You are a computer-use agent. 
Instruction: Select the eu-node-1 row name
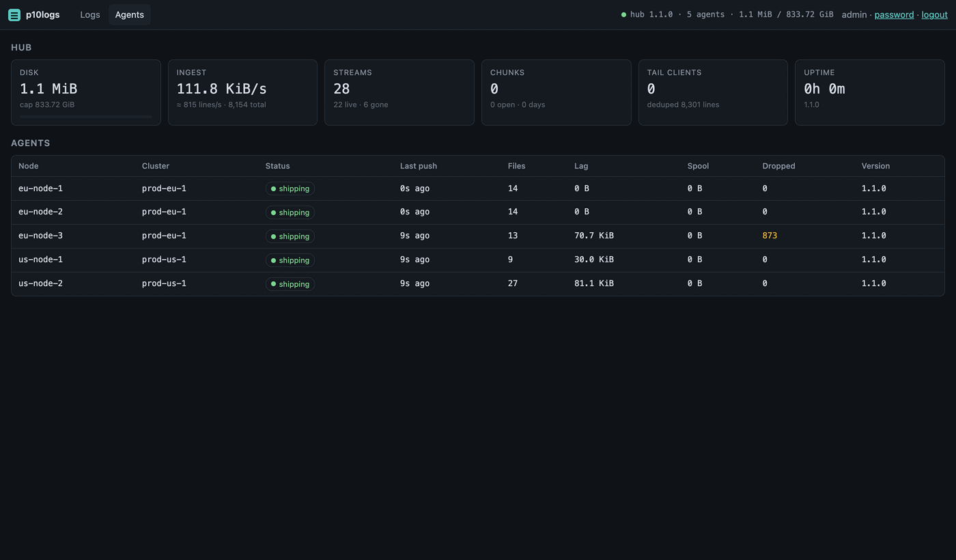tap(40, 188)
